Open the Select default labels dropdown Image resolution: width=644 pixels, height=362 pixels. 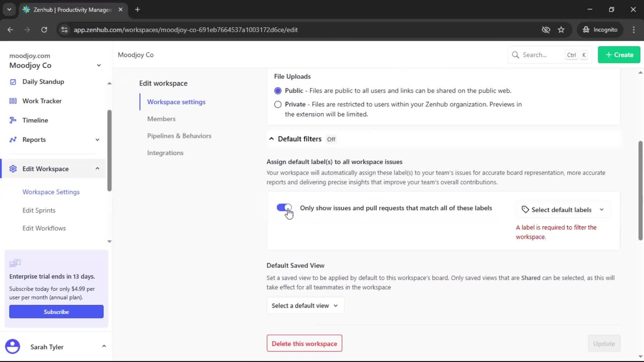pyautogui.click(x=563, y=209)
